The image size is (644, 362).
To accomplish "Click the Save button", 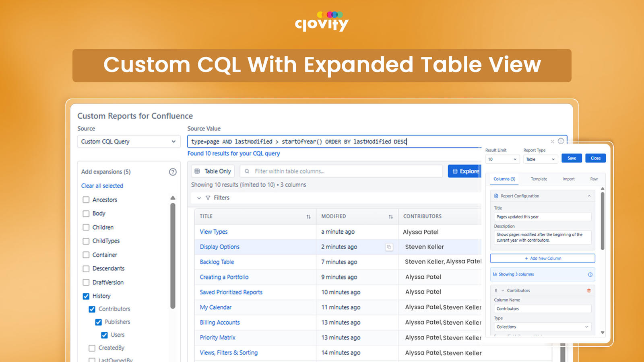I will [x=572, y=158].
